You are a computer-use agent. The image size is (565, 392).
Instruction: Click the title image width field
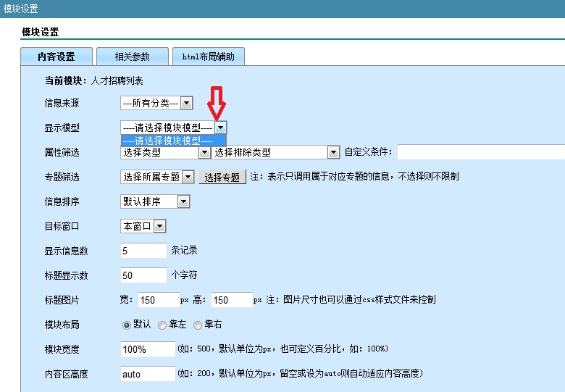coord(158,300)
